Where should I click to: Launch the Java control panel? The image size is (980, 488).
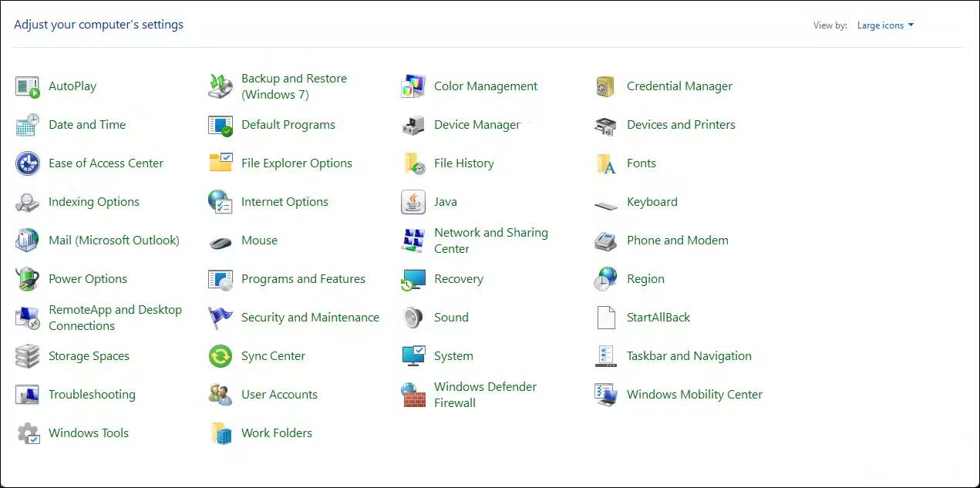pyautogui.click(x=446, y=201)
